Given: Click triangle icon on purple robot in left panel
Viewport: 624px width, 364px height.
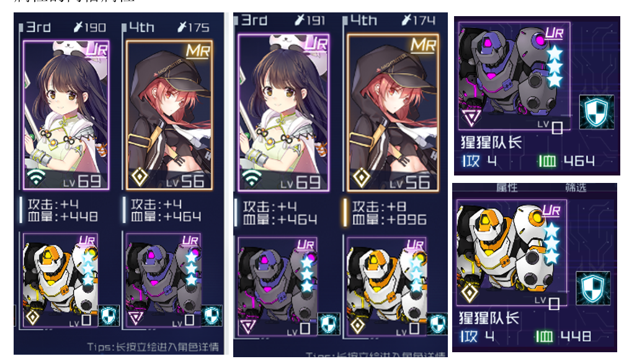Looking at the screenshot, I should (x=136, y=318).
